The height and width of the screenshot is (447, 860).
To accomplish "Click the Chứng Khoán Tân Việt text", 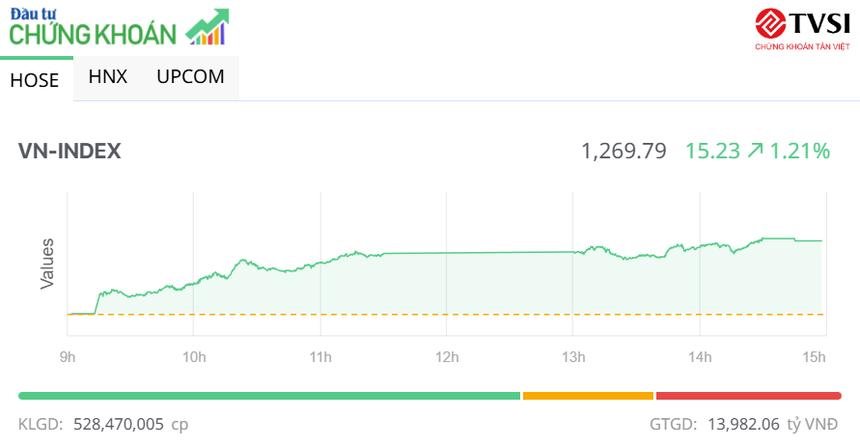I will [800, 46].
